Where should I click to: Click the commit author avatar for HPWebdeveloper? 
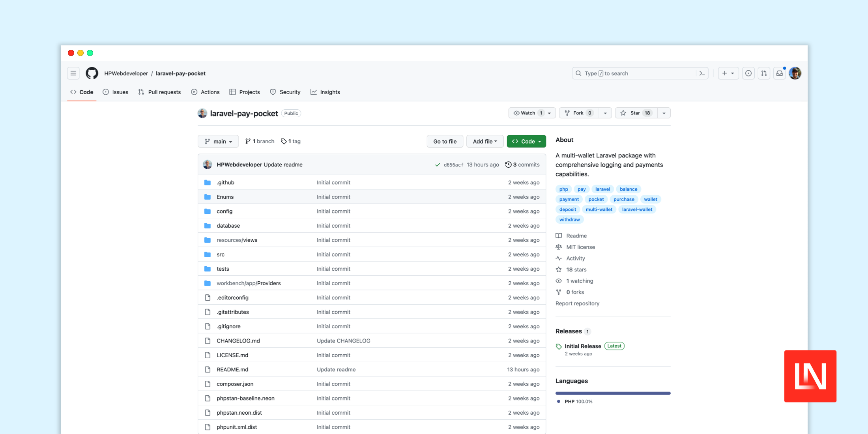pyautogui.click(x=208, y=165)
